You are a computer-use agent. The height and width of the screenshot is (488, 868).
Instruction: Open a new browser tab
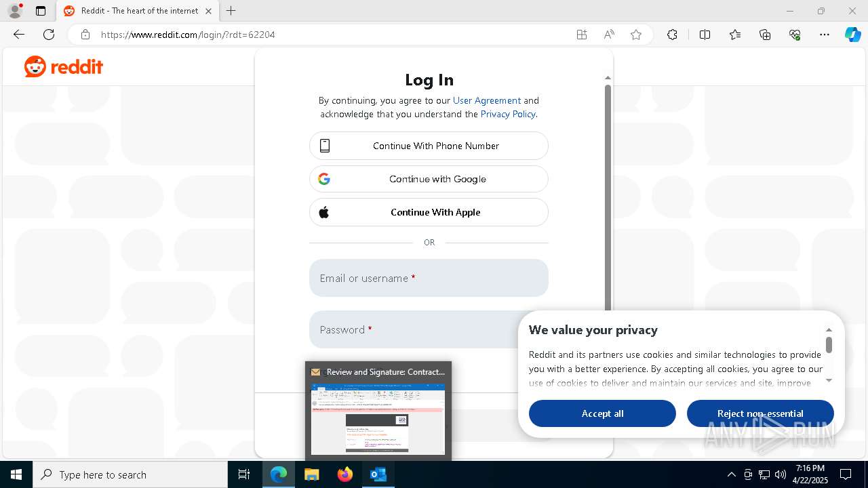click(231, 11)
